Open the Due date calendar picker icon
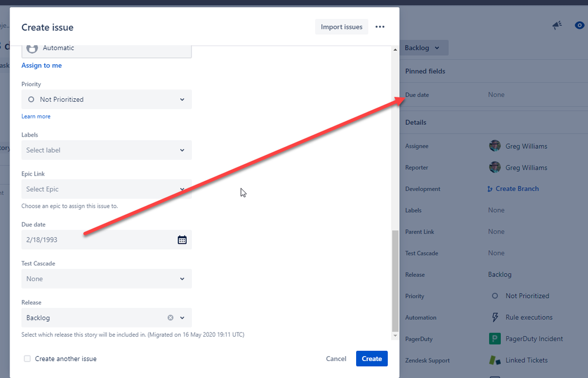This screenshot has height=378, width=588. coord(182,240)
